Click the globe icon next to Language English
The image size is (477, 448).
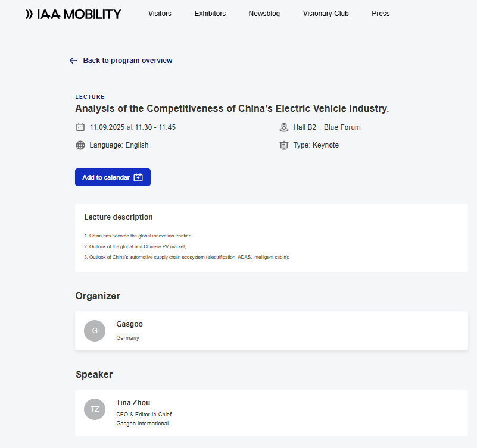[80, 145]
